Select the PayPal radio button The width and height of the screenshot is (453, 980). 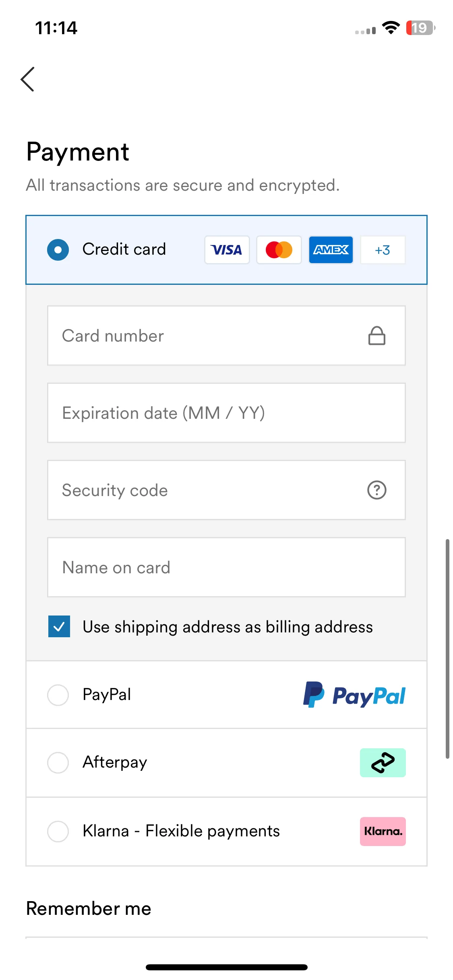[58, 695]
